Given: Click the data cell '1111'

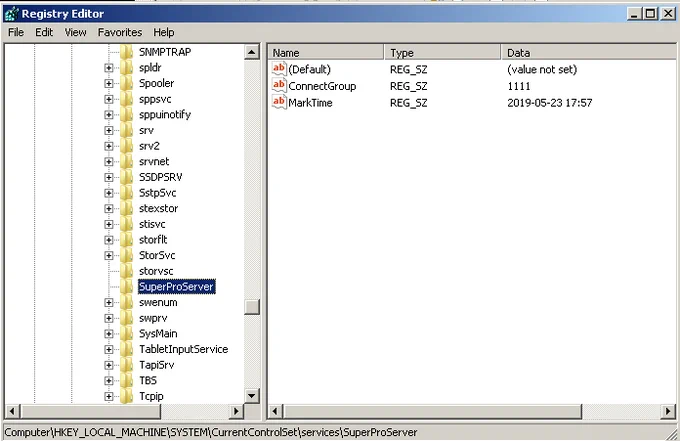Looking at the screenshot, I should (x=519, y=86).
